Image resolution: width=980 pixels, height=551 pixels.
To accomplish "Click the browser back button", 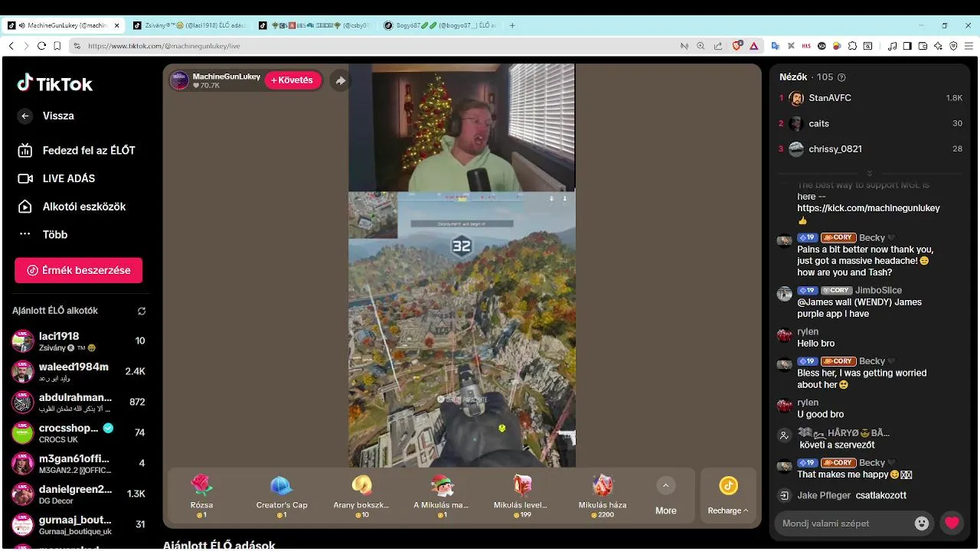I will [11, 46].
